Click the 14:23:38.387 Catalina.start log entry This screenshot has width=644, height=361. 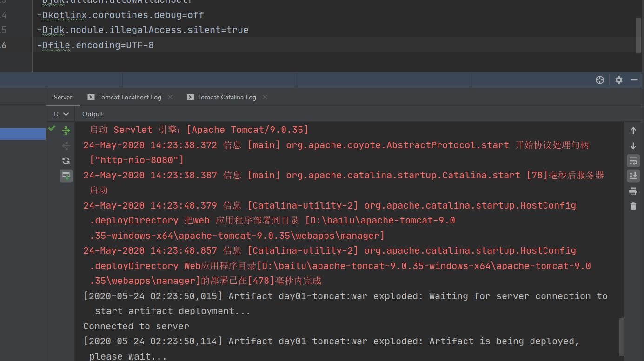coord(344,183)
